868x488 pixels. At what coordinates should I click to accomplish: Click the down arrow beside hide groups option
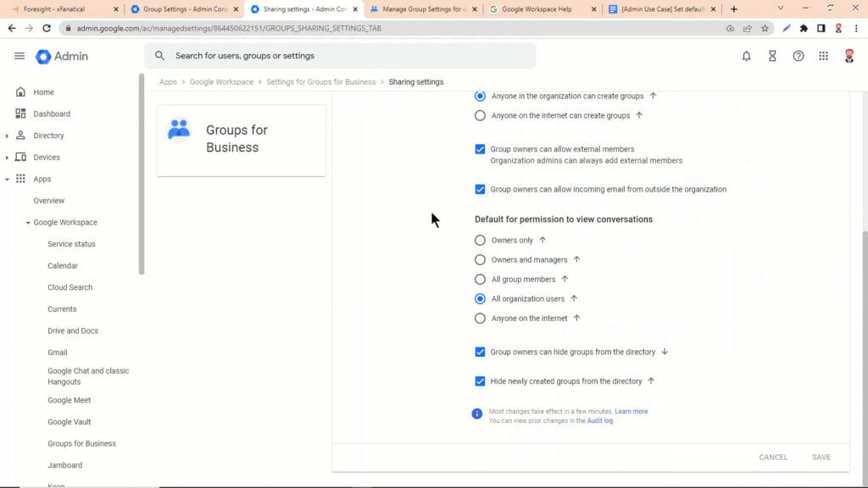665,352
